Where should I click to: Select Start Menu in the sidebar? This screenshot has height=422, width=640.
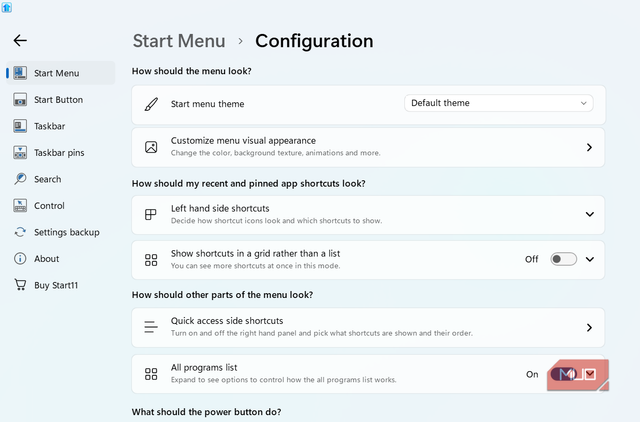pos(60,73)
